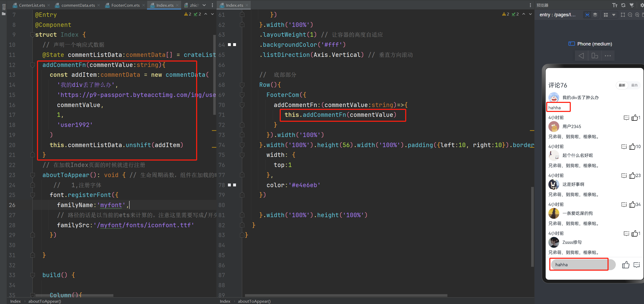Click the thumbs-up icon in comment footer
The width and height of the screenshot is (644, 304).
[626, 265]
